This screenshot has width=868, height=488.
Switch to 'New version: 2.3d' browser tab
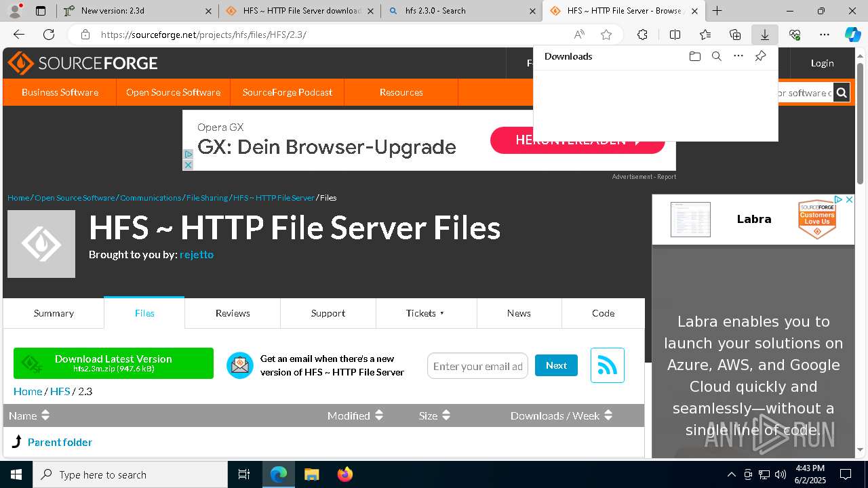pyautogui.click(x=136, y=11)
